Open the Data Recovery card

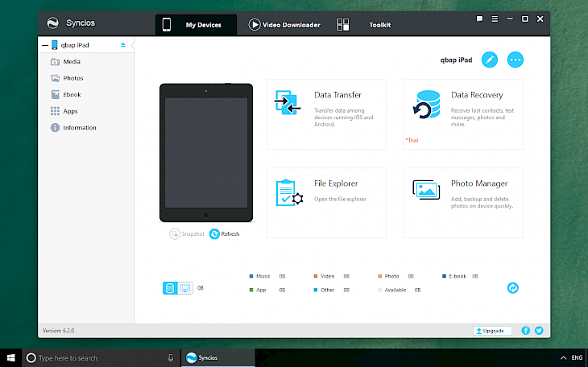(x=463, y=114)
